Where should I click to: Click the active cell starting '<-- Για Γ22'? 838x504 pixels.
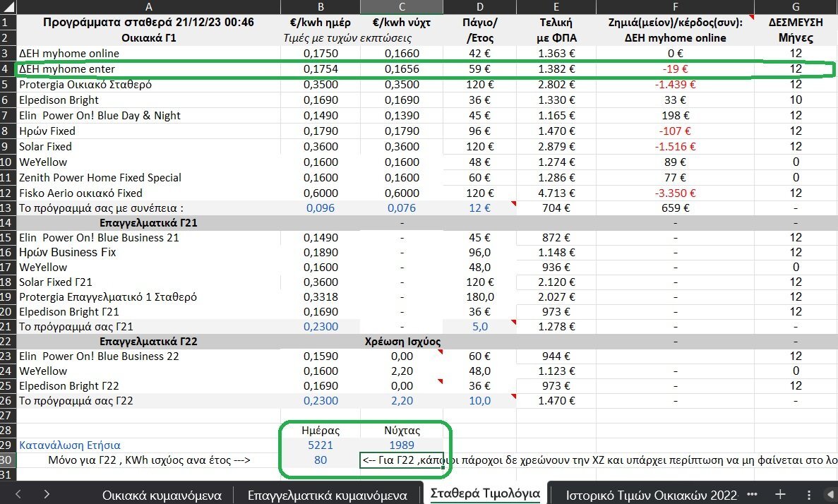point(402,460)
